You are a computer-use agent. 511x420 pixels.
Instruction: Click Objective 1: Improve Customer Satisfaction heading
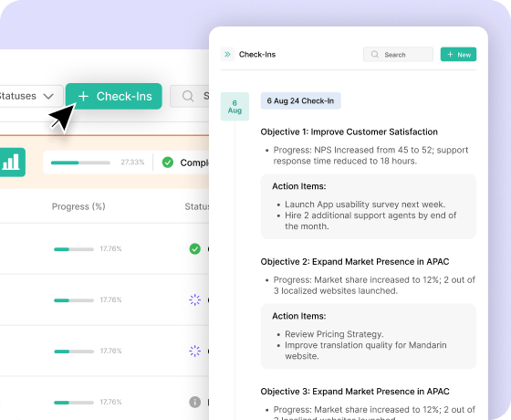pyautogui.click(x=349, y=131)
